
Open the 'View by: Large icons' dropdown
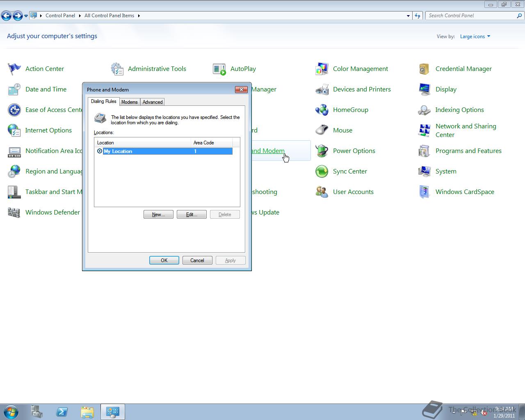[x=475, y=36]
